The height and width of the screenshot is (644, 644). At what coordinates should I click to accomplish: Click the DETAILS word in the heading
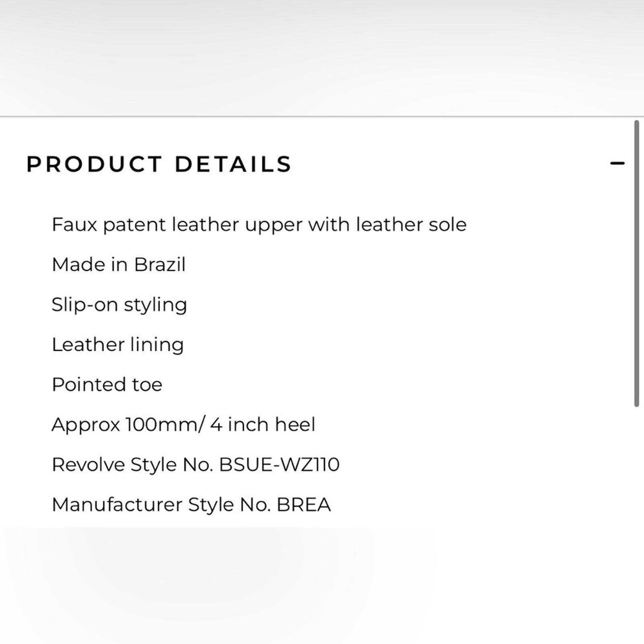(233, 164)
